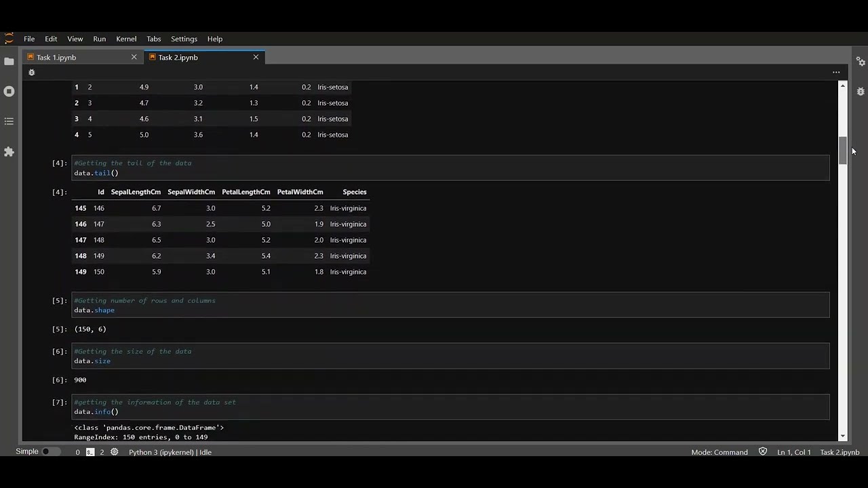Click the [5]: input prompt of data.shape cell

(60, 300)
